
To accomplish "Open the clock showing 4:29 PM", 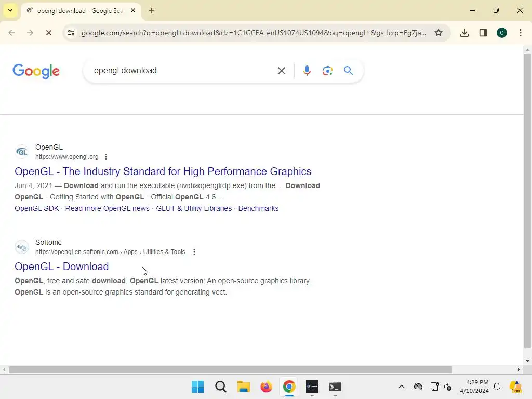I will 474,387.
